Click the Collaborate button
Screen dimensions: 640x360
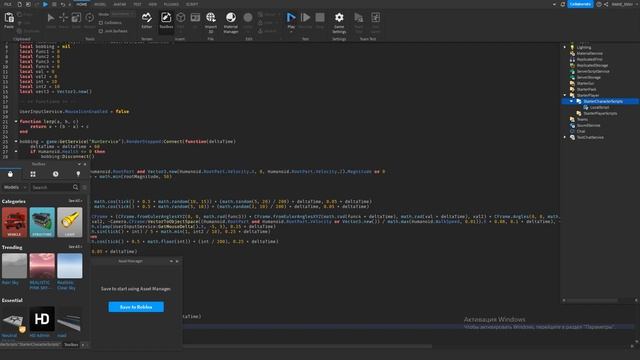(580, 4)
